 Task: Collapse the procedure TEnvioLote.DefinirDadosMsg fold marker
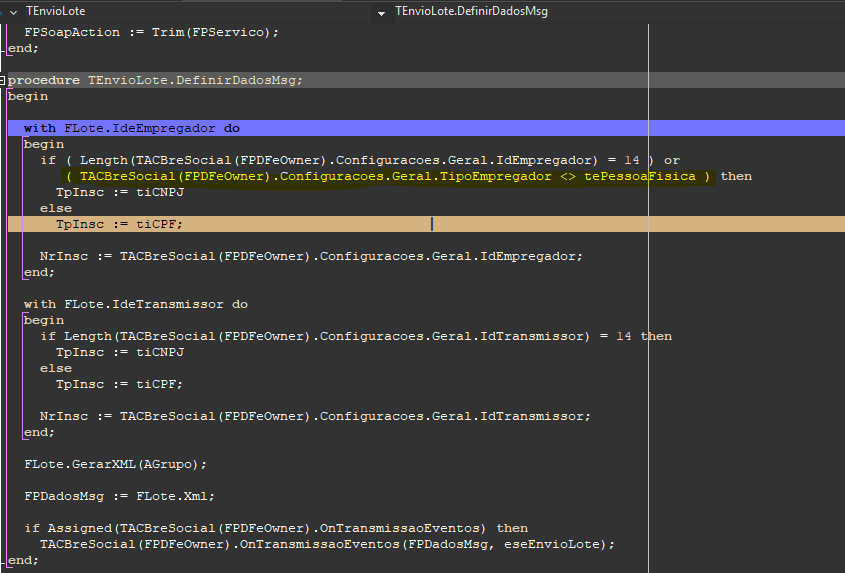pyautogui.click(x=3, y=80)
